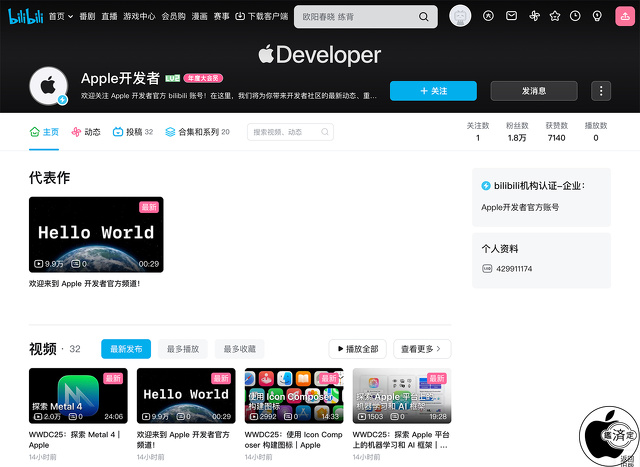This screenshot has height=467, width=640.
Task: Open 游戏中心 from top navigation
Action: 139,16
